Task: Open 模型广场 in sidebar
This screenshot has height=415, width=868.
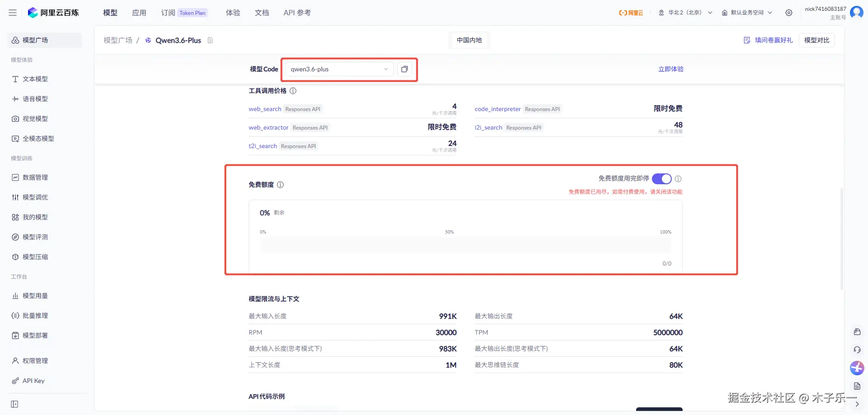Action: (x=45, y=40)
